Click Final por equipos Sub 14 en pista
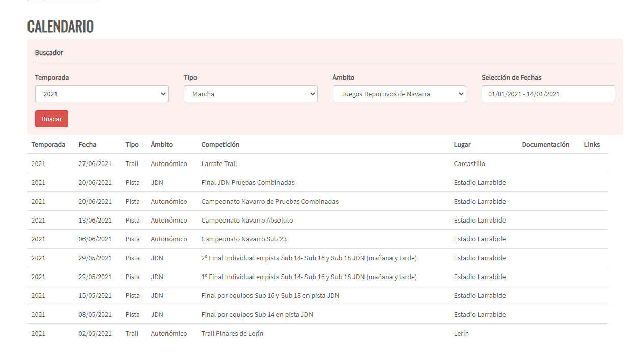 pyautogui.click(x=257, y=315)
